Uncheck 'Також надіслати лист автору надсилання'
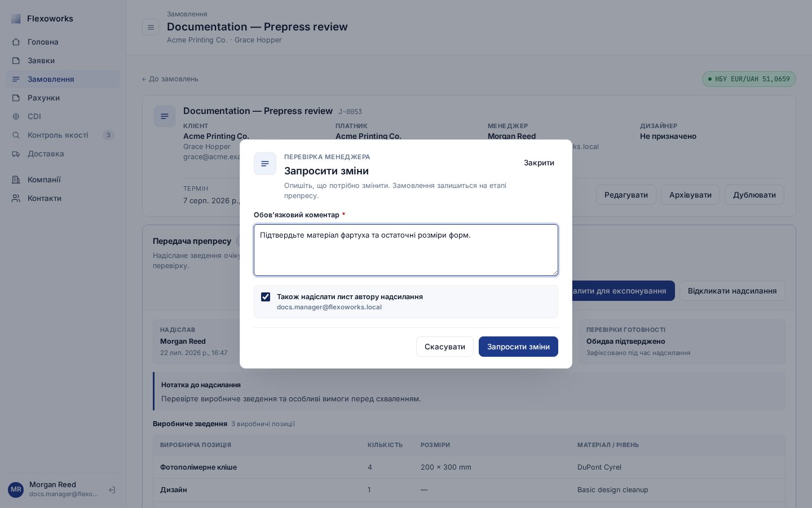The height and width of the screenshot is (508, 812). (266, 297)
